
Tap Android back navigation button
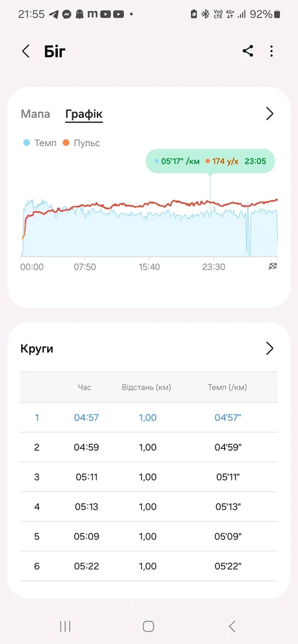232,626
